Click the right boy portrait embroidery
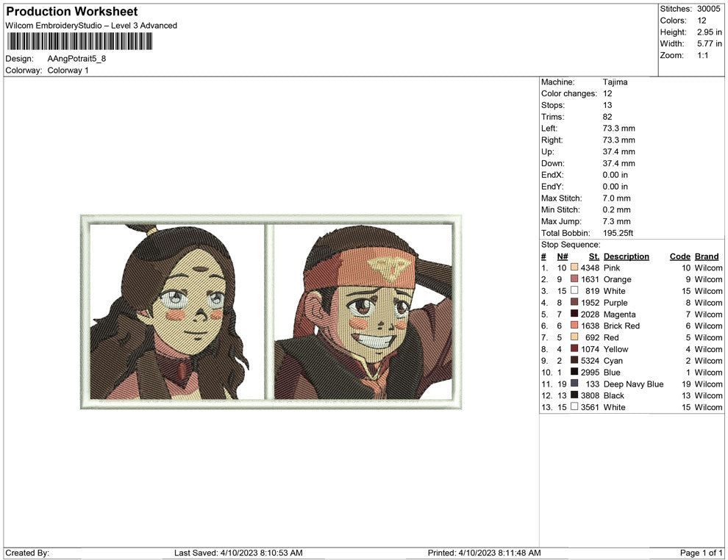The width and height of the screenshot is (728, 560). point(363,312)
